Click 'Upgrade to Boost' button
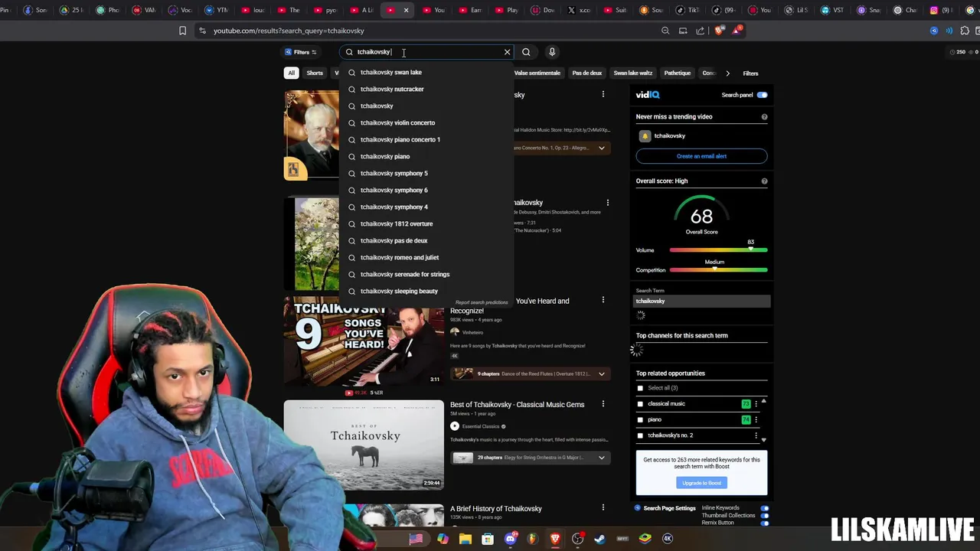Viewport: 980px width, 551px height. point(701,483)
